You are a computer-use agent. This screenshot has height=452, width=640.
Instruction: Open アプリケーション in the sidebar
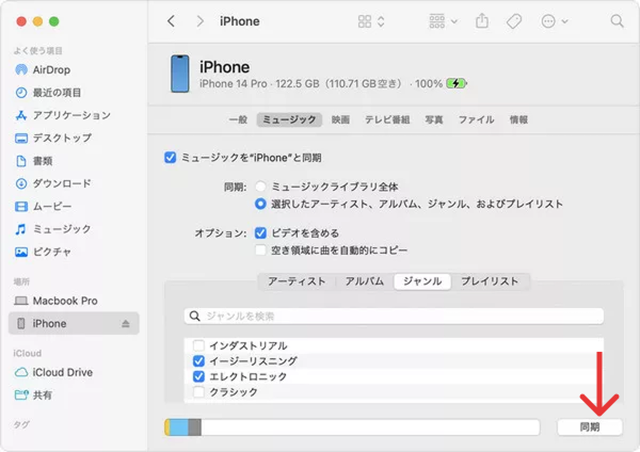point(63,116)
